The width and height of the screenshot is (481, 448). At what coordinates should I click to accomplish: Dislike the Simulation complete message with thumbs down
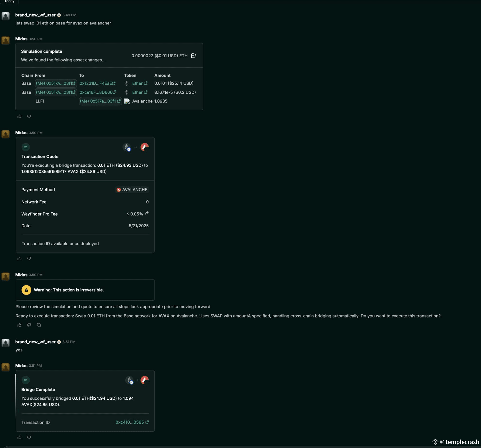pyautogui.click(x=29, y=116)
